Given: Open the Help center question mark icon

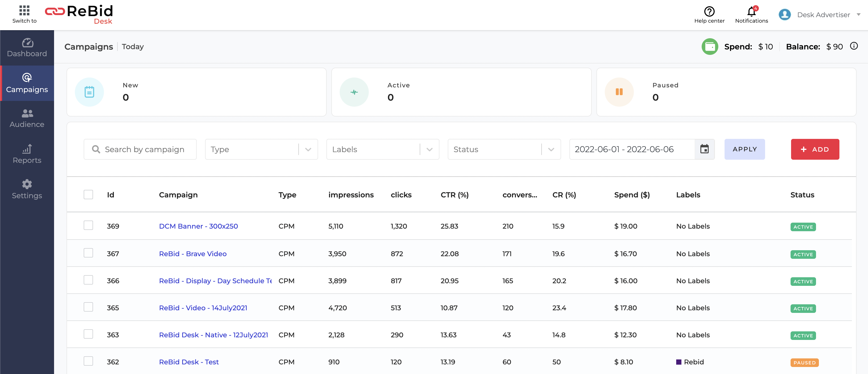Looking at the screenshot, I should coord(709,11).
